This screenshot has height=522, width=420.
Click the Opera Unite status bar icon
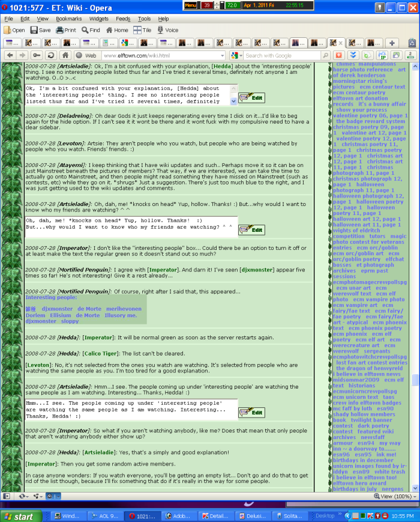tap(36, 496)
